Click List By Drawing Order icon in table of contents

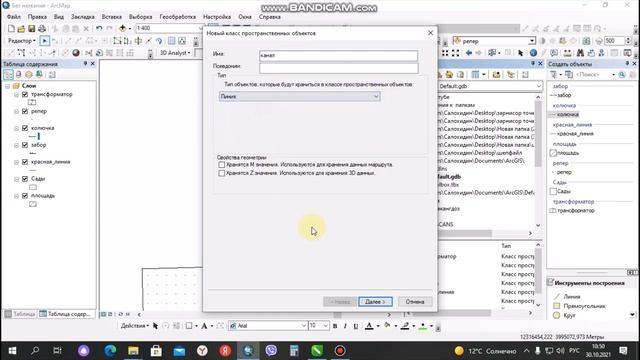8,75
